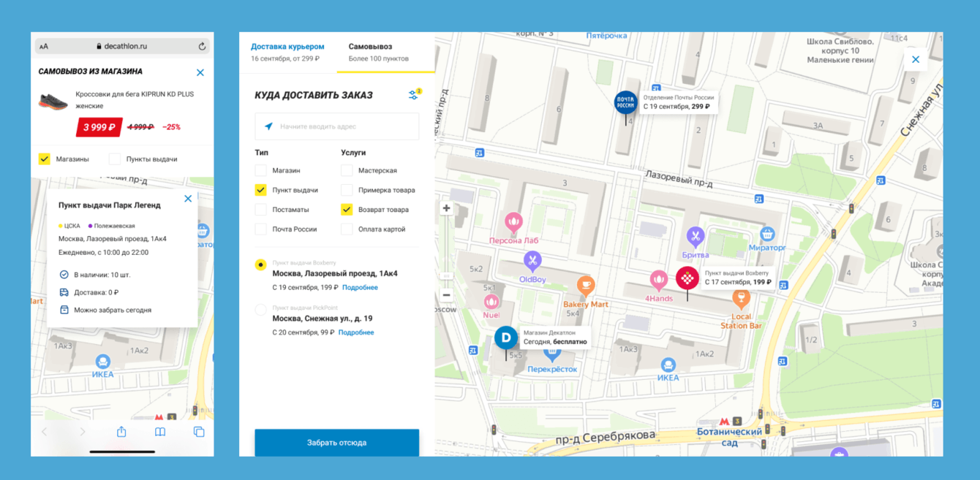Screen dimensions: 980x480
Task: Click the Забрать отсюда button
Action: coord(336,443)
